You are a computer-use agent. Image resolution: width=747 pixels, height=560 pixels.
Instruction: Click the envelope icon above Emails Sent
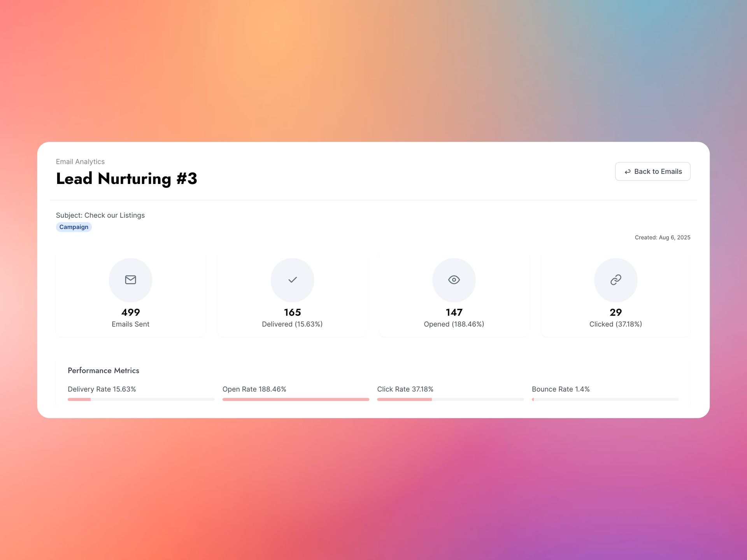(130, 280)
